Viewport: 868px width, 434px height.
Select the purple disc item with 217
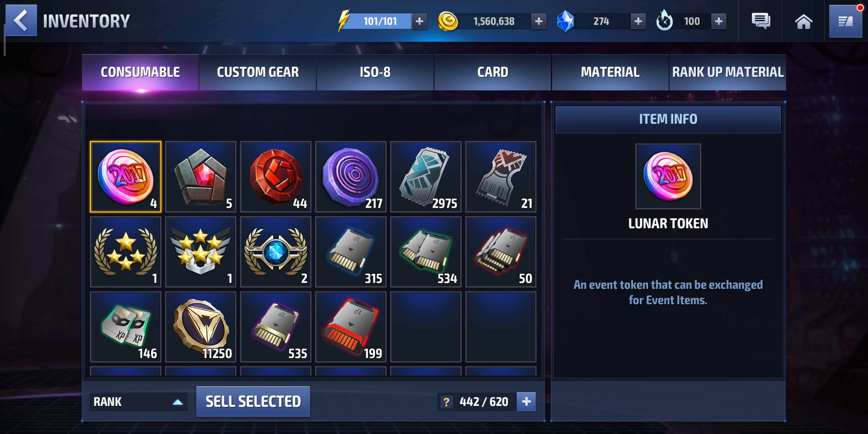point(351,177)
